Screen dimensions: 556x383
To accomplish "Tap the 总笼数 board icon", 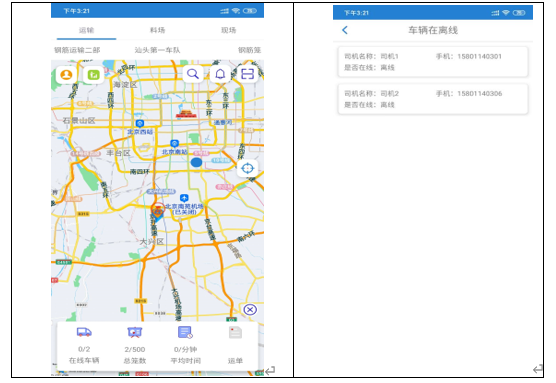I will [135, 332].
